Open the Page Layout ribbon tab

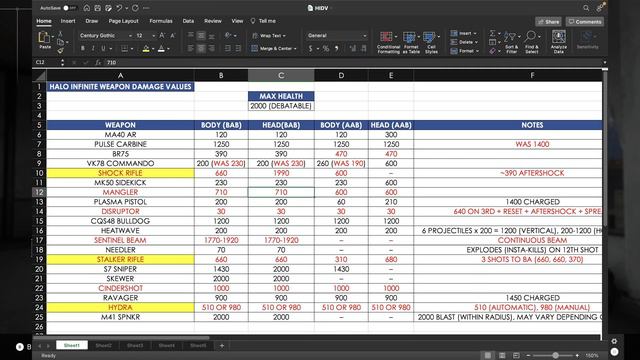[x=123, y=21]
